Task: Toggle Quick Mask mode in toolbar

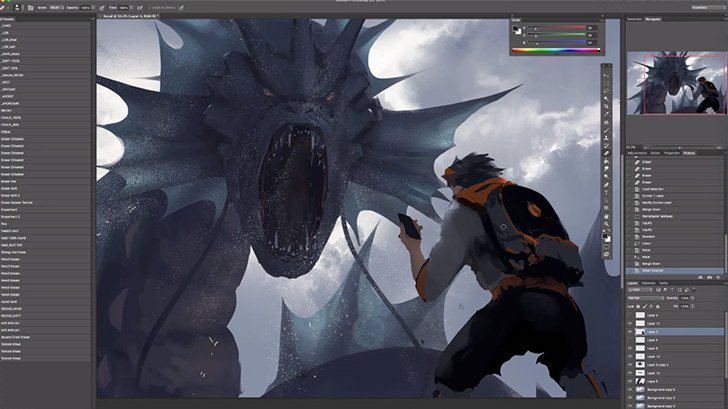Action: coord(606,247)
